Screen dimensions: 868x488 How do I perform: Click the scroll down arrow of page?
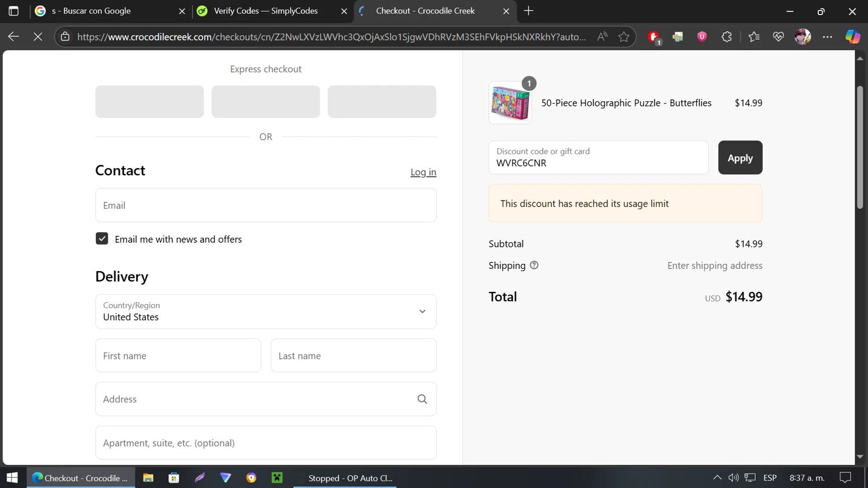pyautogui.click(x=860, y=457)
